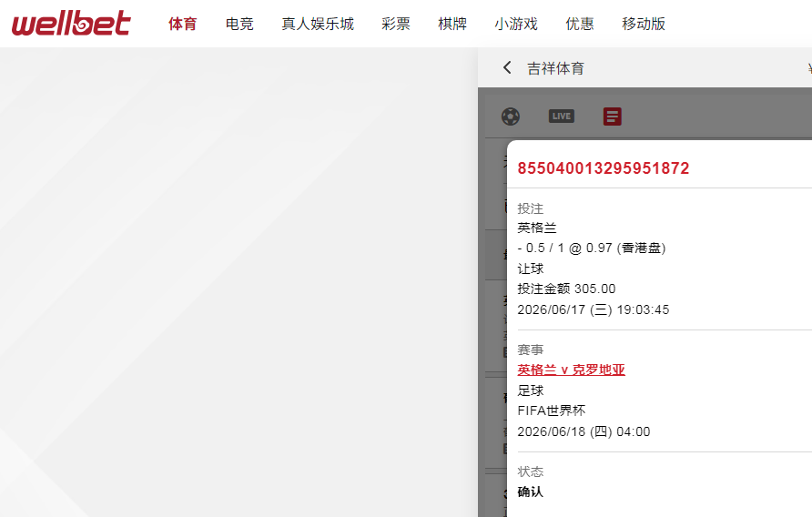Open the 移动版 mobile version menu
Viewport: 812px width, 517px height.
click(x=644, y=24)
